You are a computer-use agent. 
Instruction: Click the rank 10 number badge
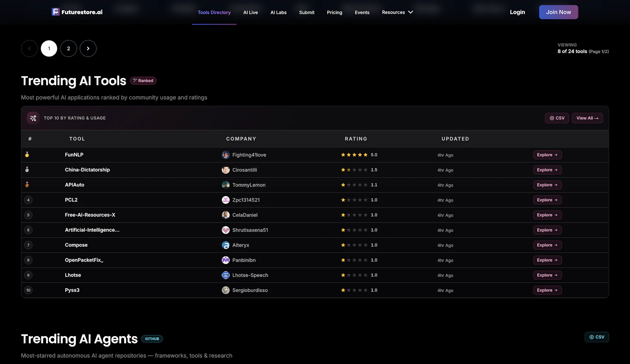click(x=28, y=290)
